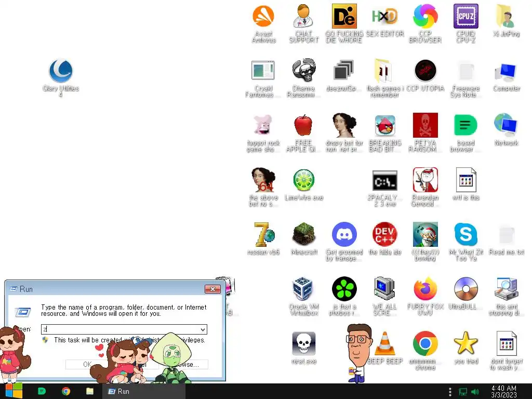The width and height of the screenshot is (532, 399).
Task: Open the HxD hex editor icon
Action: 385,16
